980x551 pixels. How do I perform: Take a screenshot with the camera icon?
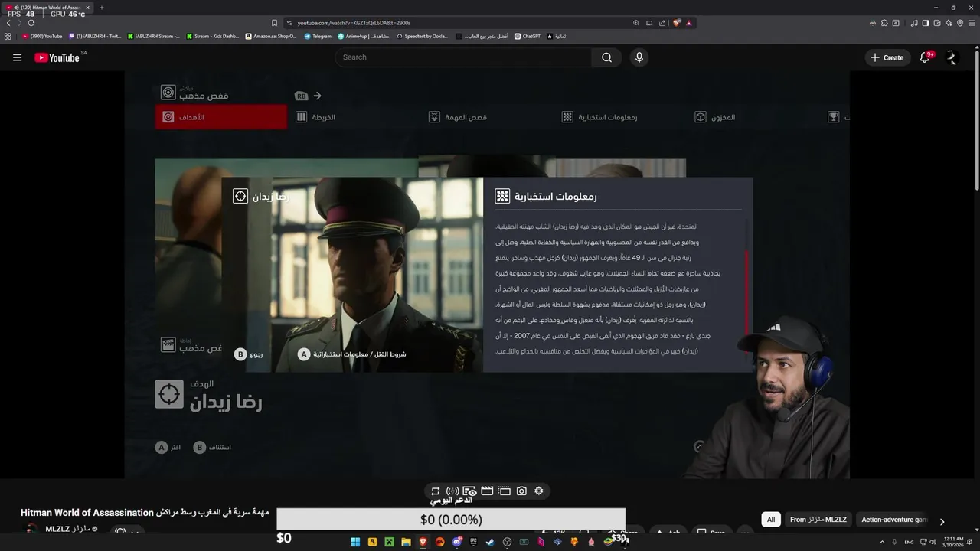[521, 491]
